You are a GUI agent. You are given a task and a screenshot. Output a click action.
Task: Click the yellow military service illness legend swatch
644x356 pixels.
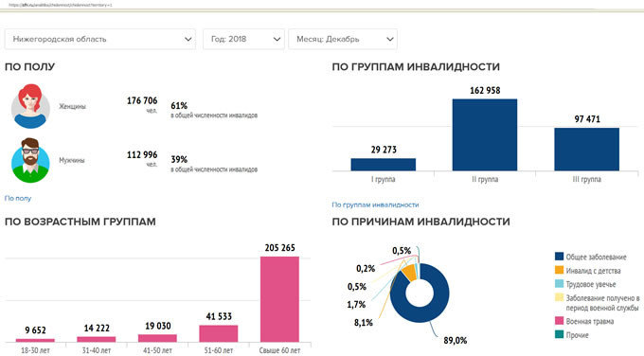tap(559, 297)
